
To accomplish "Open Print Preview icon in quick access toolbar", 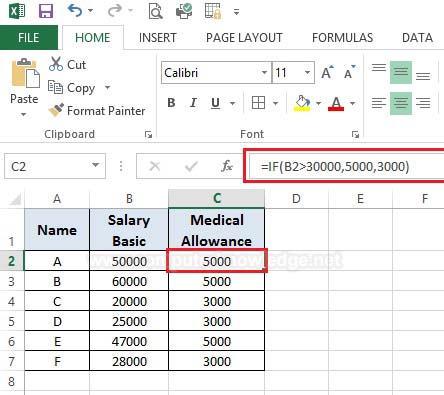I will click(x=155, y=11).
